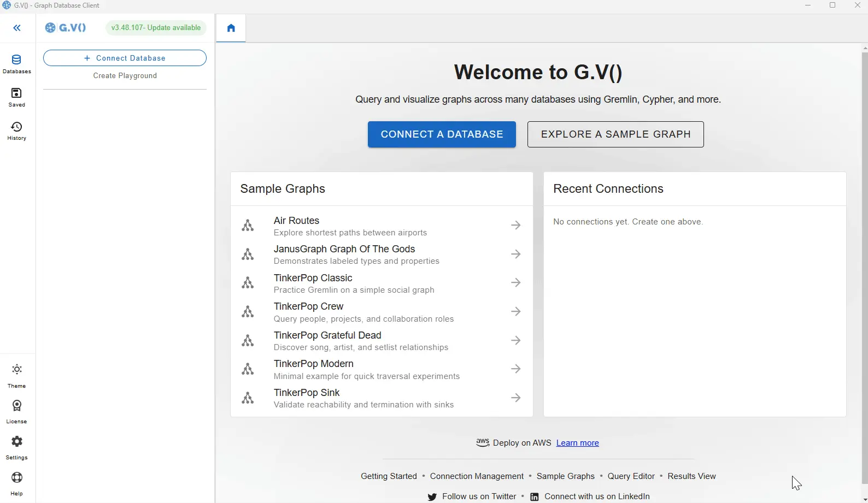Open the Help icon in sidebar
This screenshot has height=503, width=868.
coord(17,483)
